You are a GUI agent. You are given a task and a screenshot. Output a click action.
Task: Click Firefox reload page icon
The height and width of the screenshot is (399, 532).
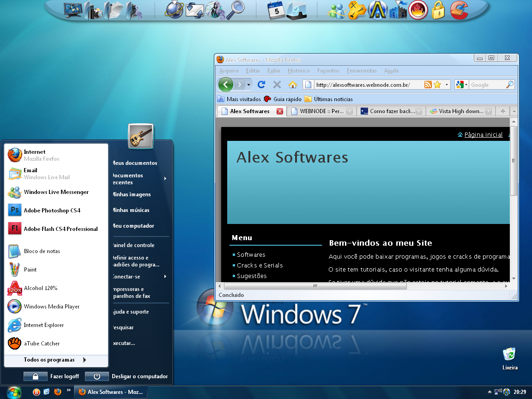point(261,85)
